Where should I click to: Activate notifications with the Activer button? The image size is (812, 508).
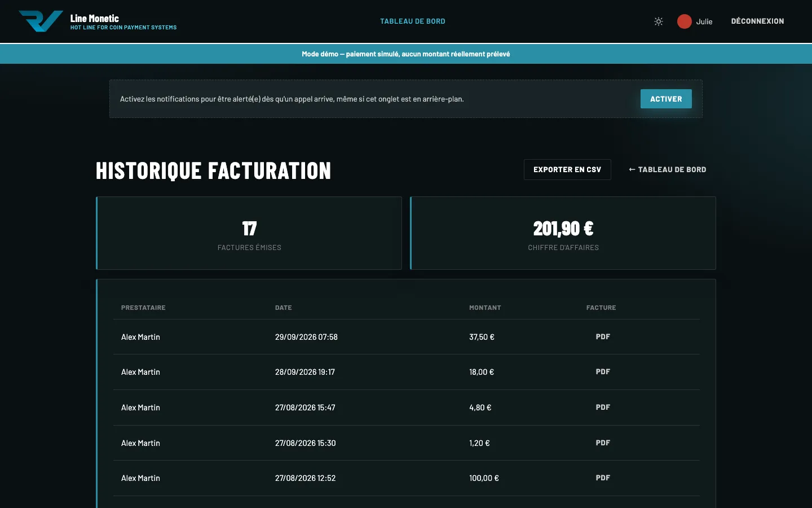(x=666, y=99)
